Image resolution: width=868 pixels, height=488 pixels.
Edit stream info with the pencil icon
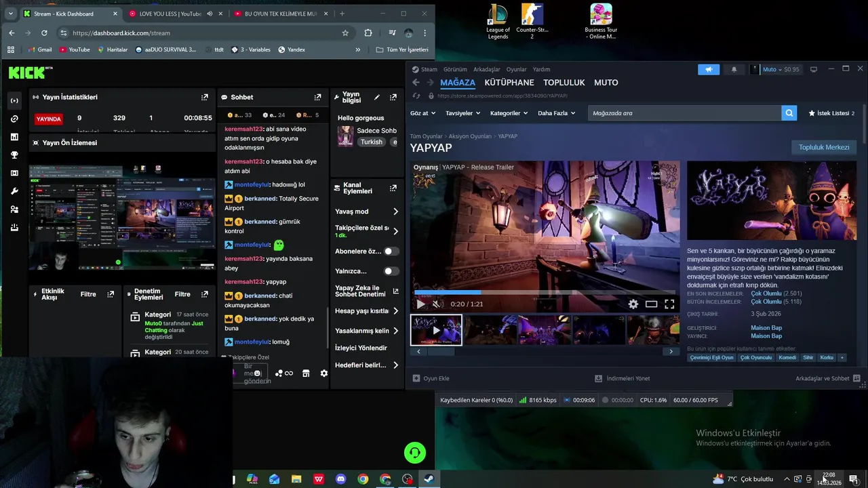[377, 97]
